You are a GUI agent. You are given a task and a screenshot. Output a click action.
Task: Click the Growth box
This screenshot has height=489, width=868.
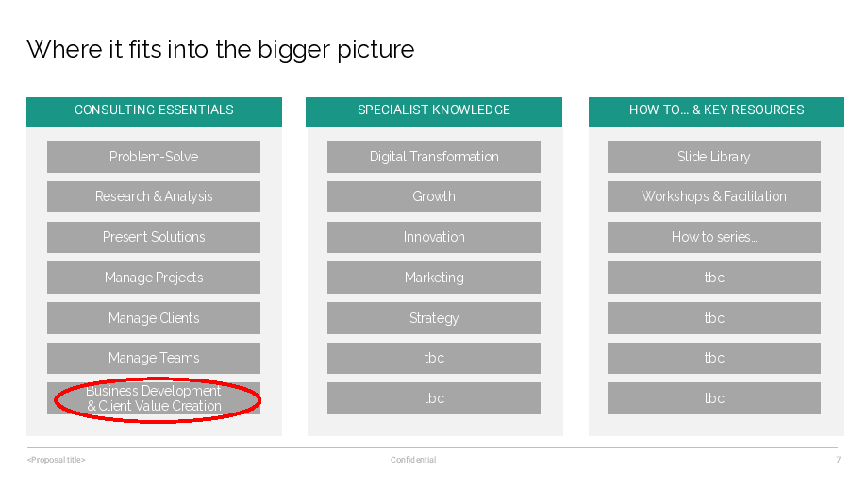[434, 196]
